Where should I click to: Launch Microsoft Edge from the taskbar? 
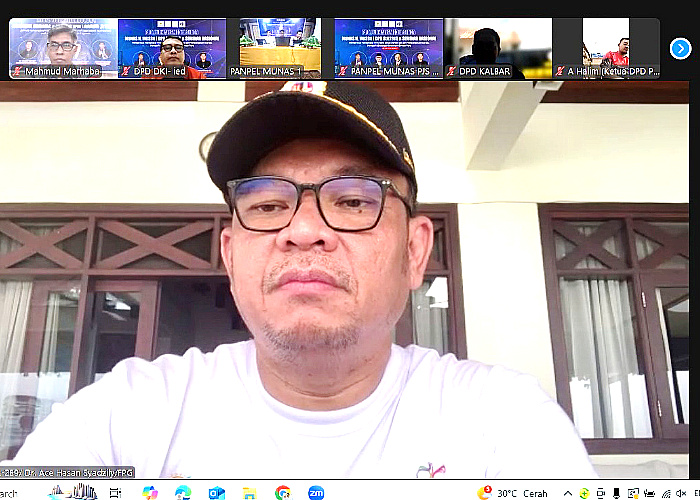coord(183,492)
